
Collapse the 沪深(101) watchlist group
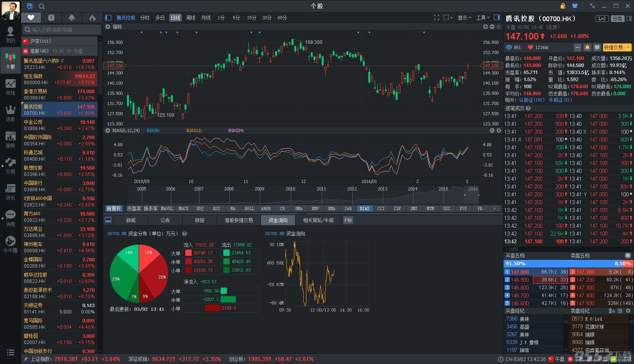tap(60, 41)
